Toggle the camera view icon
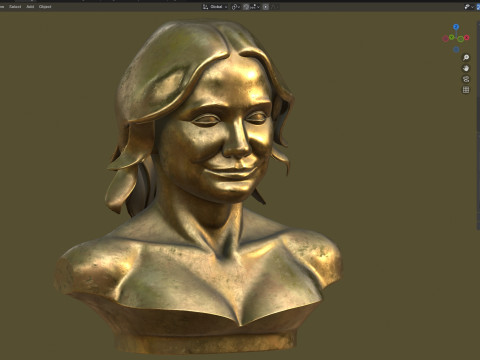This screenshot has height=360, width=480. 466,79
